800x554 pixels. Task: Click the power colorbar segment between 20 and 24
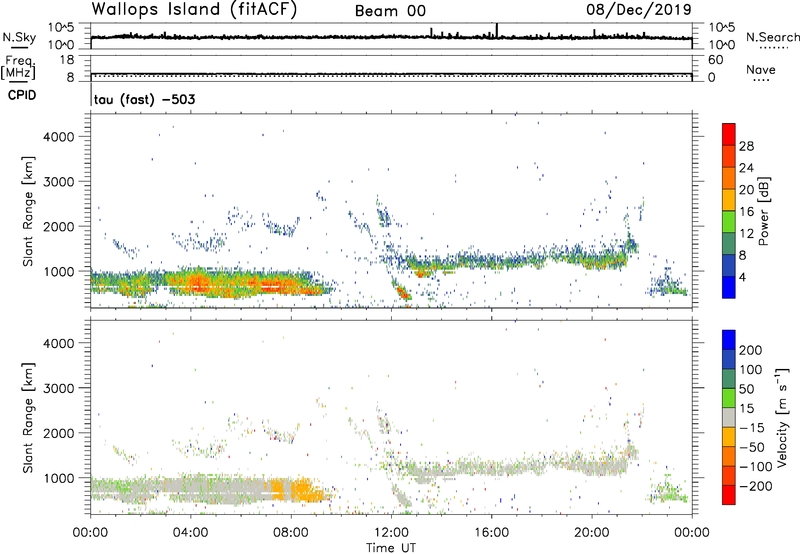point(729,178)
